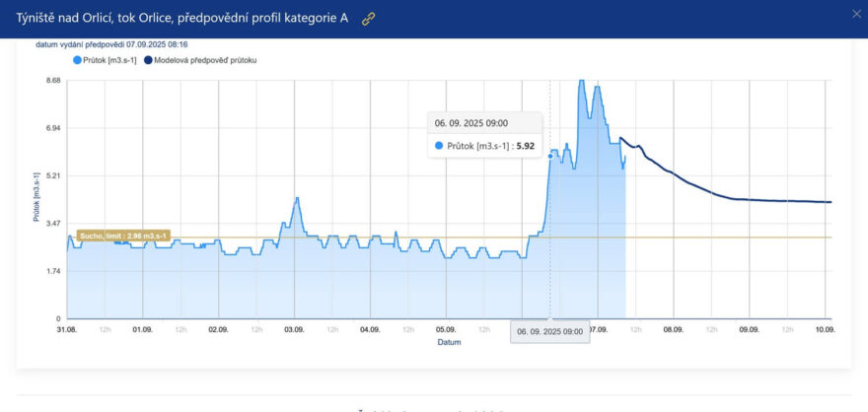Click the blue dot inside the tooltip
The image size is (868, 412).
(x=439, y=146)
